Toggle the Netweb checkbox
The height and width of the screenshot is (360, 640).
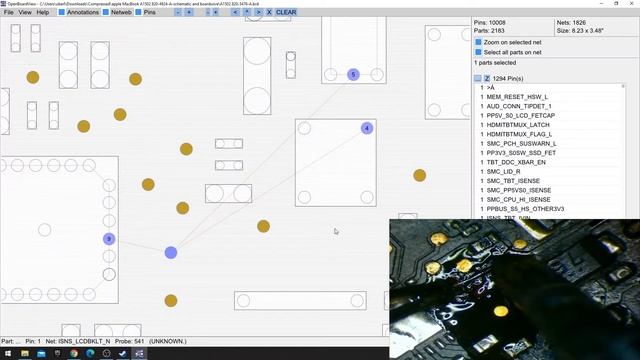[x=106, y=12]
